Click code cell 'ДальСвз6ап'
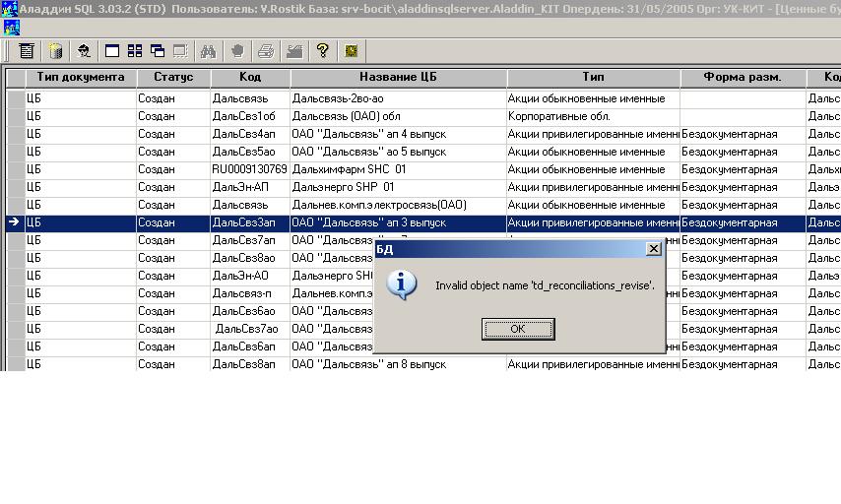 point(250,346)
